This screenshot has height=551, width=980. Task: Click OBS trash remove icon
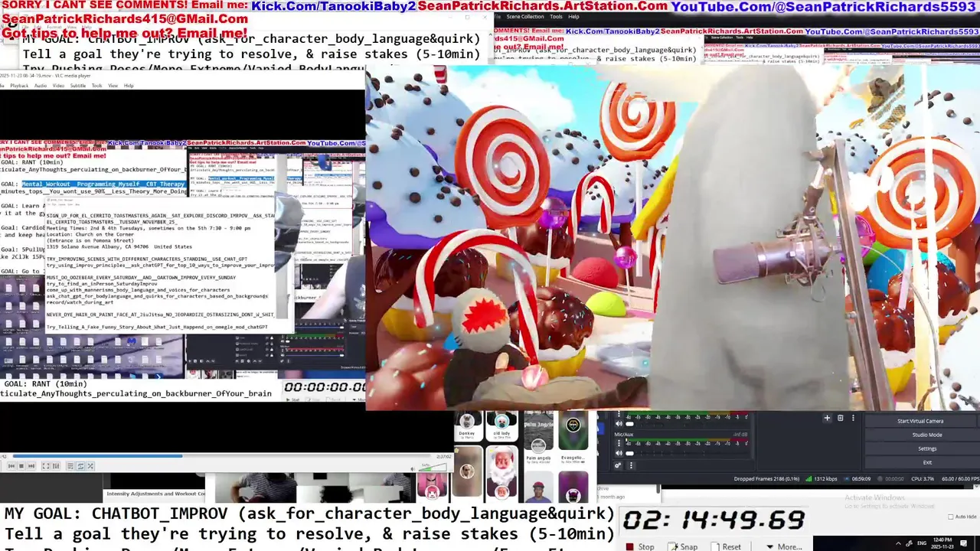840,418
